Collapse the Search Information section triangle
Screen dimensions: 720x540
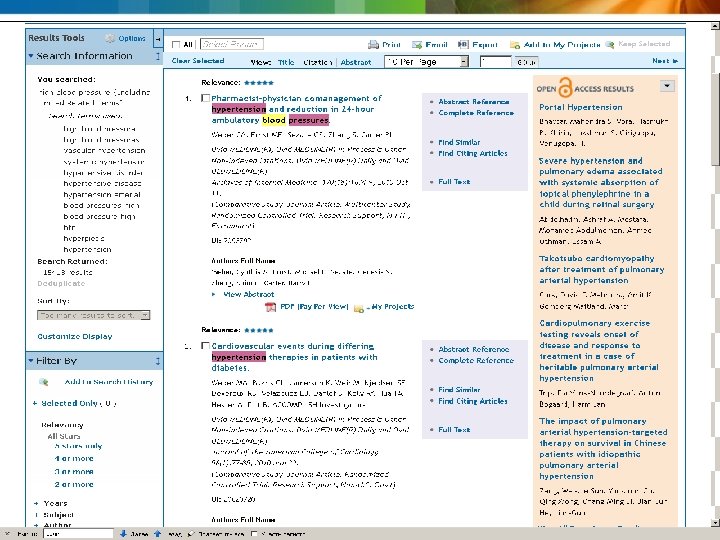click(x=31, y=56)
